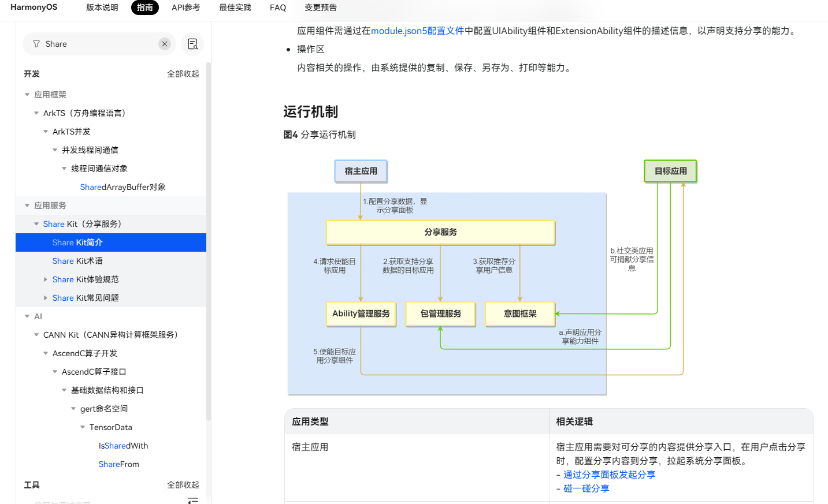Open the 碰一碰分享 link

586,488
